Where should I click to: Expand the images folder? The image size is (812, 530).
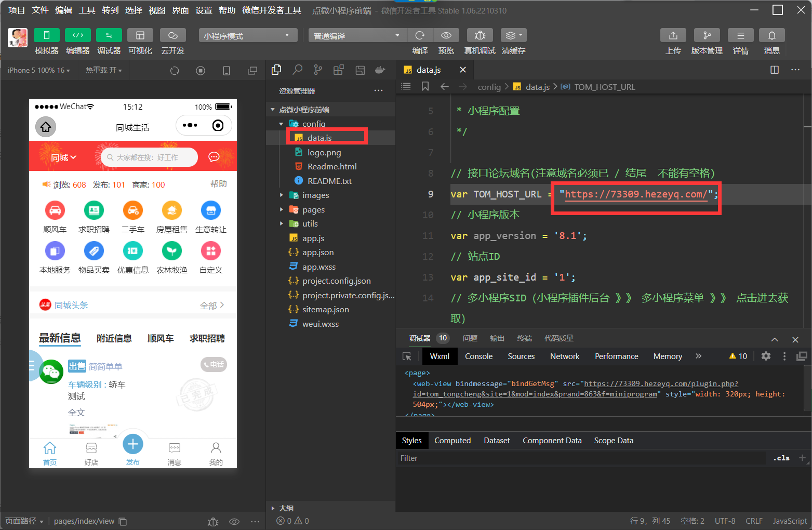point(281,195)
